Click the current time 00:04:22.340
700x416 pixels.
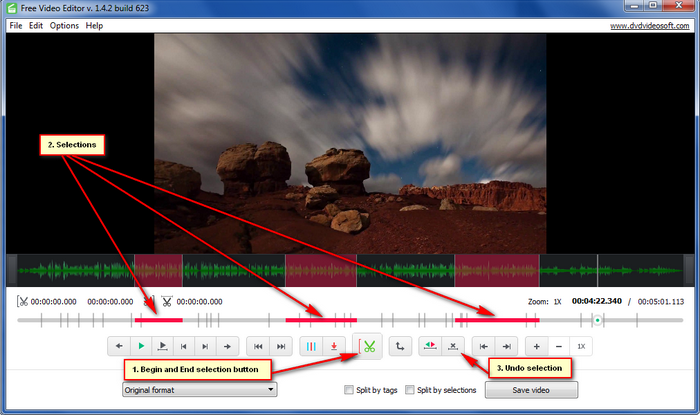[597, 301]
